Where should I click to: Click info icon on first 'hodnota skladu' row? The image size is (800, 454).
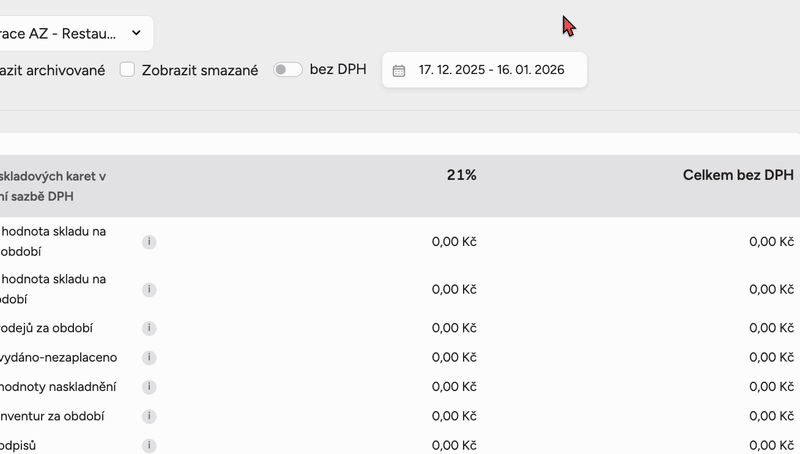click(x=149, y=242)
